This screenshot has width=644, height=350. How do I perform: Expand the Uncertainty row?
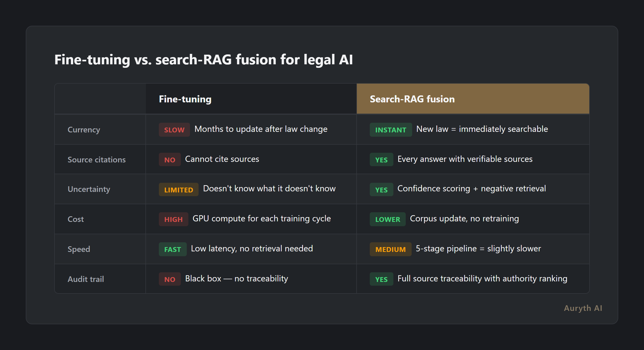tap(89, 189)
